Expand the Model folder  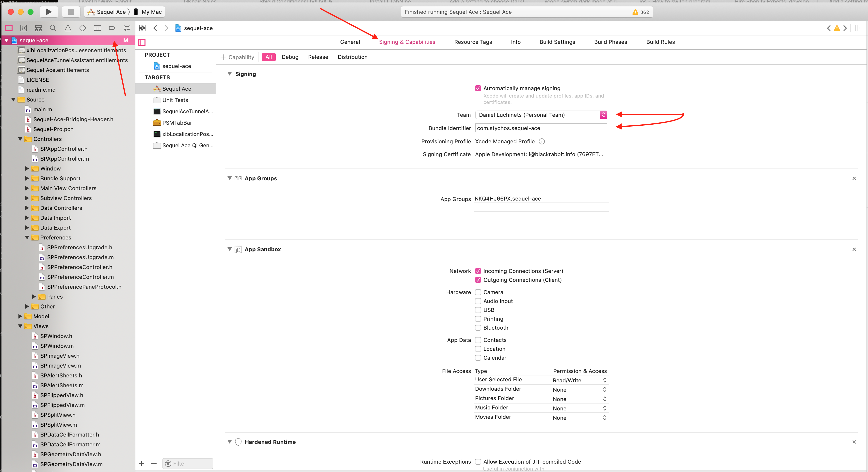pyautogui.click(x=20, y=317)
